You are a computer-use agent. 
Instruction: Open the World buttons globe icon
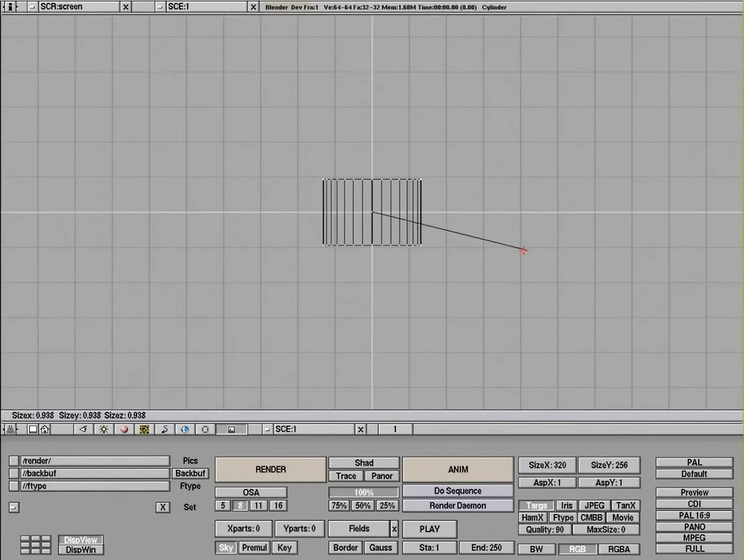click(x=185, y=429)
